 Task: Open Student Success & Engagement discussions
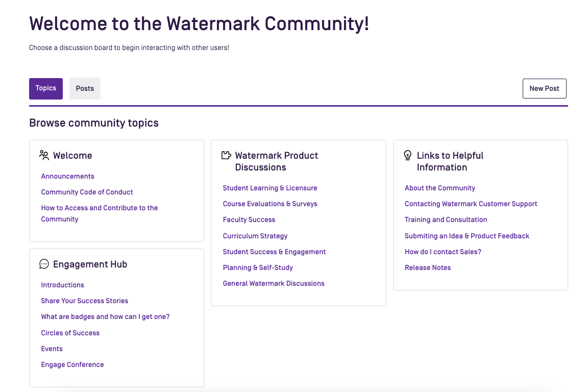275,252
